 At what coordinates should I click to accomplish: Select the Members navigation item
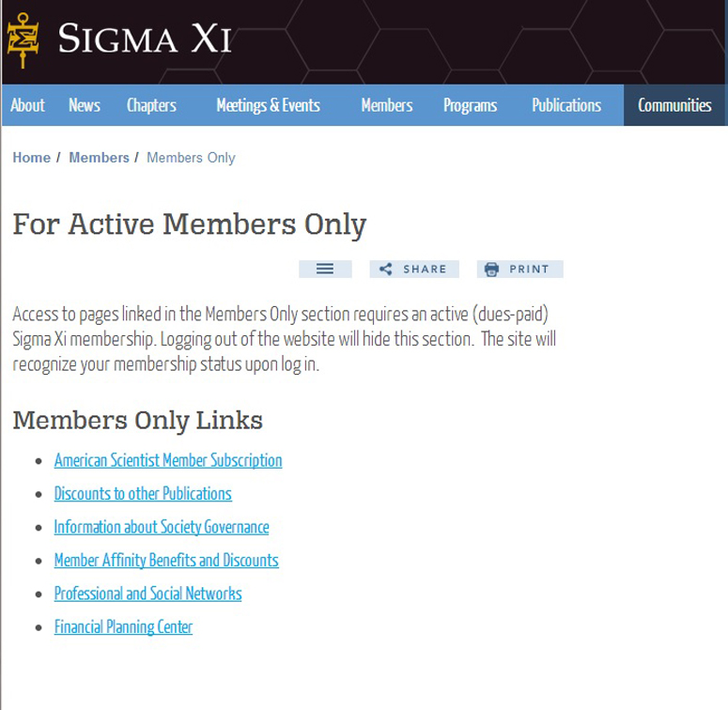click(386, 105)
